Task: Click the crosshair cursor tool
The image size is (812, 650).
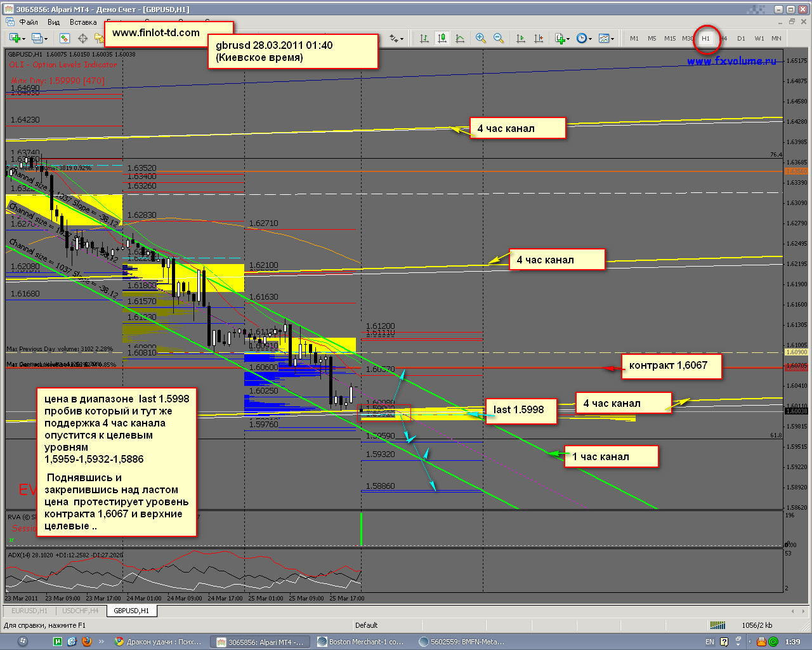Action: click(82, 38)
